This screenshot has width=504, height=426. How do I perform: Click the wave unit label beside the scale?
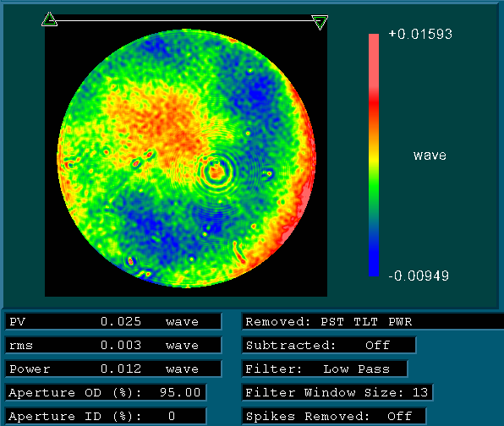430,156
